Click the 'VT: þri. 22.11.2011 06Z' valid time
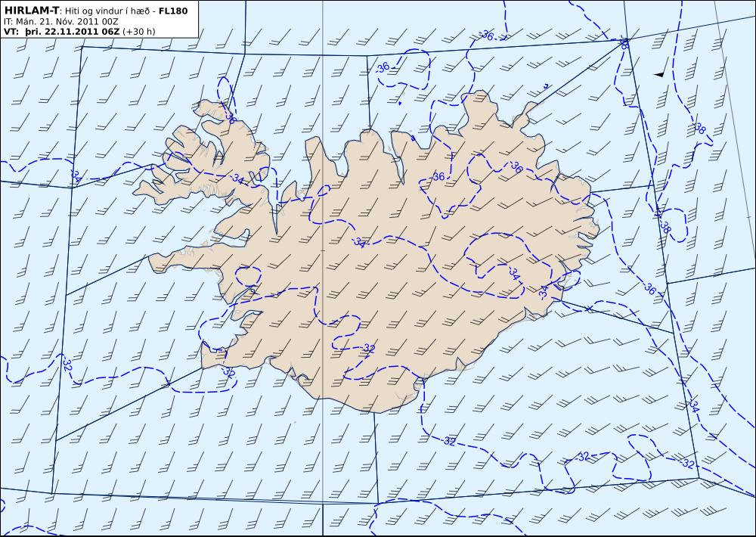The image size is (756, 537). click(62, 31)
